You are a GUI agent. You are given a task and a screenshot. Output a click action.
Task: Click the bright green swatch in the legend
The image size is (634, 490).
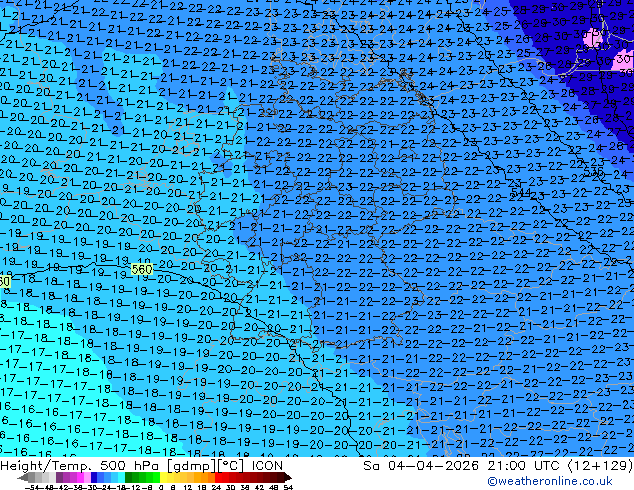[156, 478]
